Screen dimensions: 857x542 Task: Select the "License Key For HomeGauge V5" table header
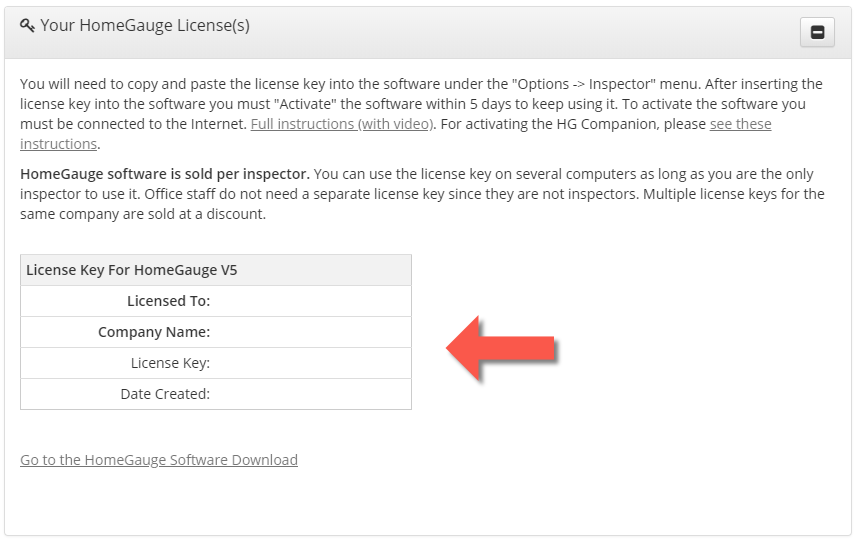[x=132, y=270]
